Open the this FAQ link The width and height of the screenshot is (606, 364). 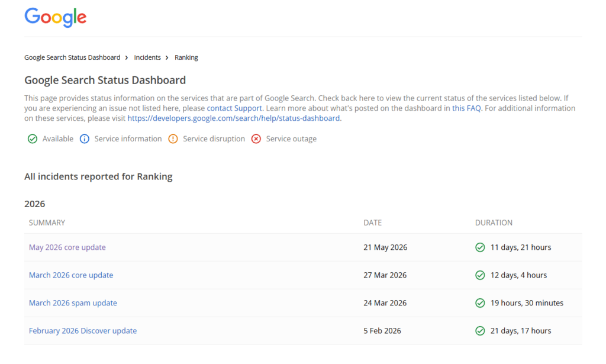tap(466, 108)
